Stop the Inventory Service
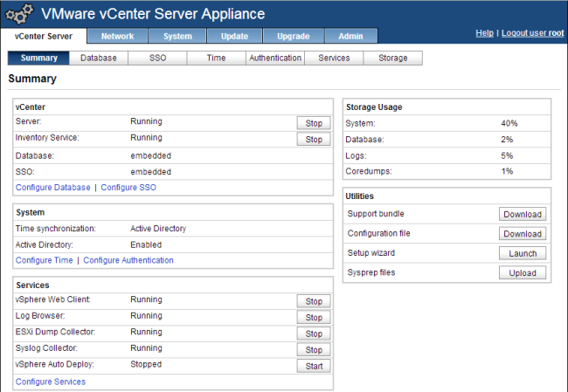The width and height of the screenshot is (568, 392). 314,140
